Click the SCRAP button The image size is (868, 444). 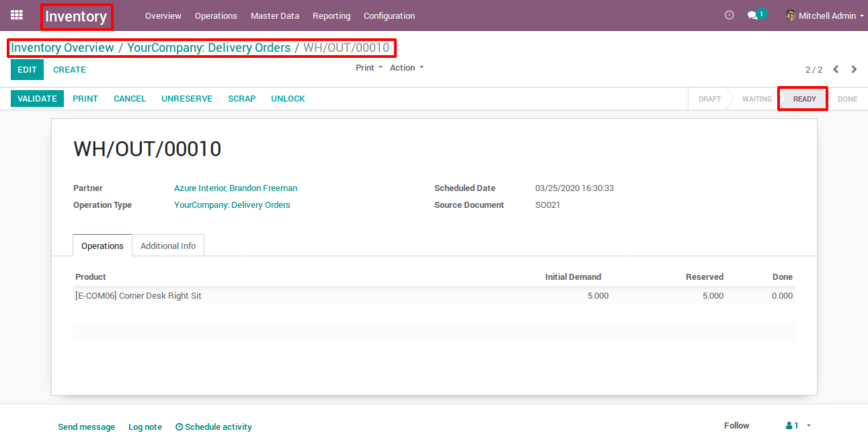(x=242, y=98)
